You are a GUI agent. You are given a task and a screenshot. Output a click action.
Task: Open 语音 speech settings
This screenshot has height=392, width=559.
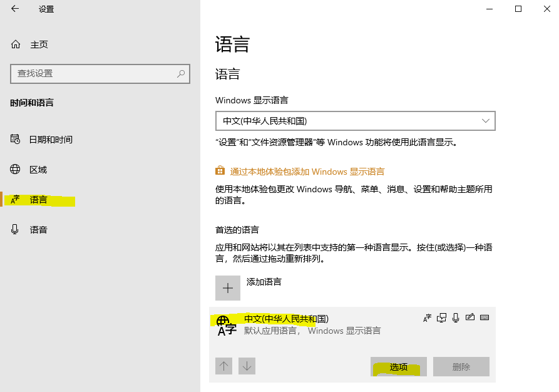click(x=38, y=230)
